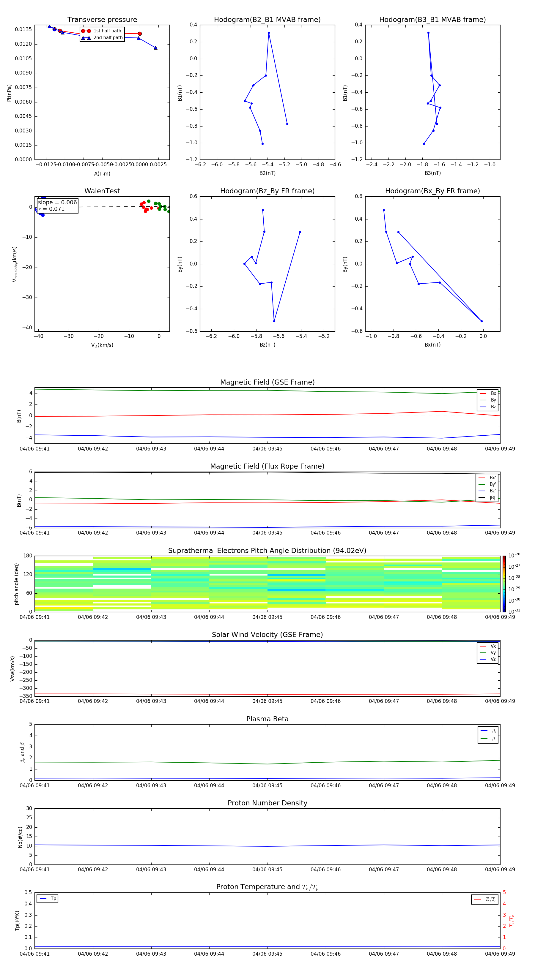Select the Bx' entry in Flux Rope legend
This screenshot has height=980, width=535.
point(487,478)
